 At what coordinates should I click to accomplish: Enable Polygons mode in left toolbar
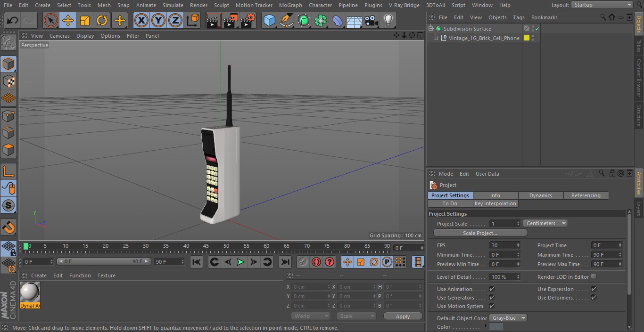8,150
